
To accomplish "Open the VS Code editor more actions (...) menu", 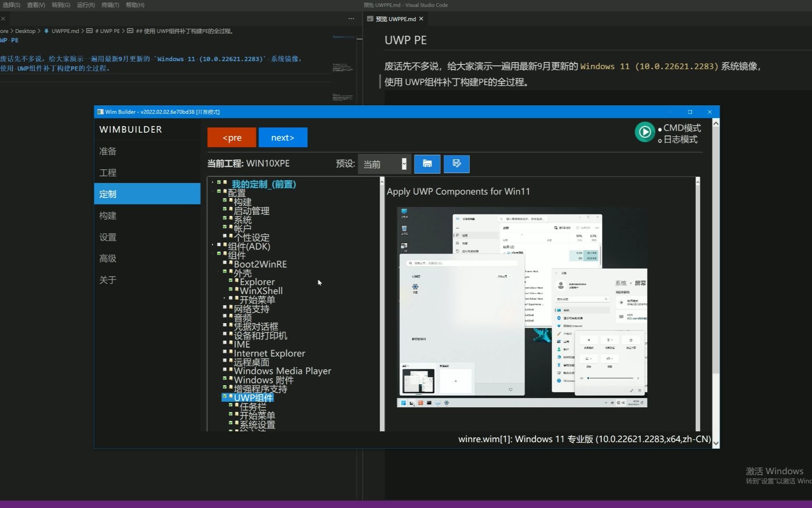I will 351,19.
